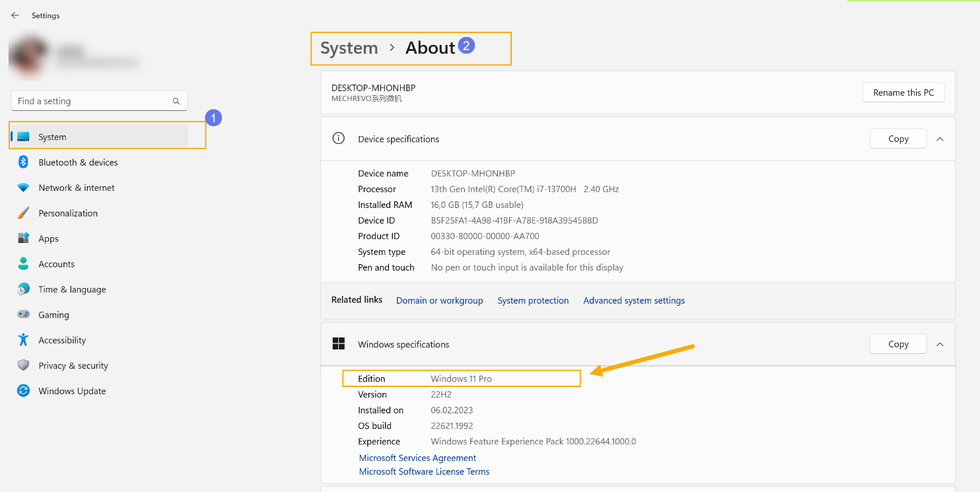The image size is (980, 492).
Task: Click the Find a setting search box
Action: (x=100, y=101)
